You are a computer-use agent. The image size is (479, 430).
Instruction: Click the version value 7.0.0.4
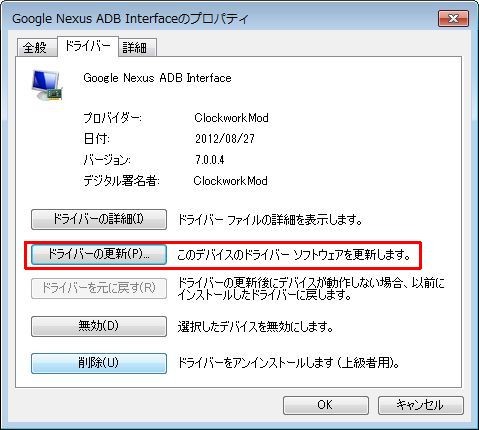tap(210, 160)
